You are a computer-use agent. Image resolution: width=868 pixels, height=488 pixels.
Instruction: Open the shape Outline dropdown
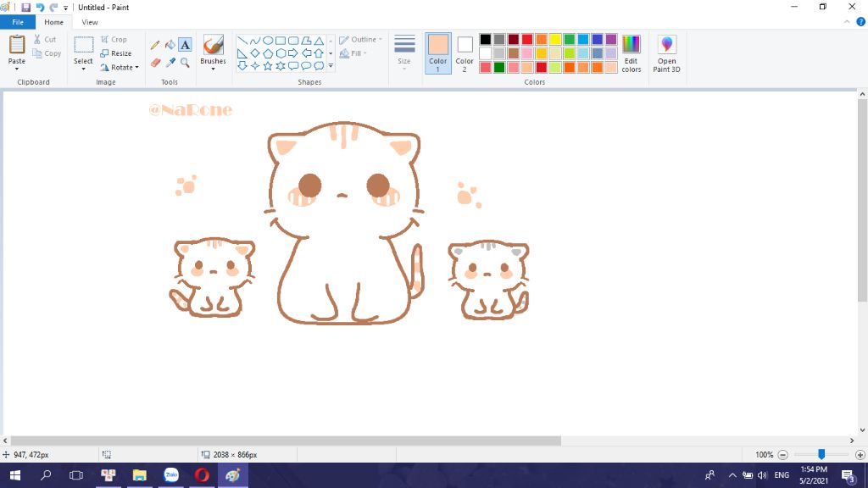(361, 39)
